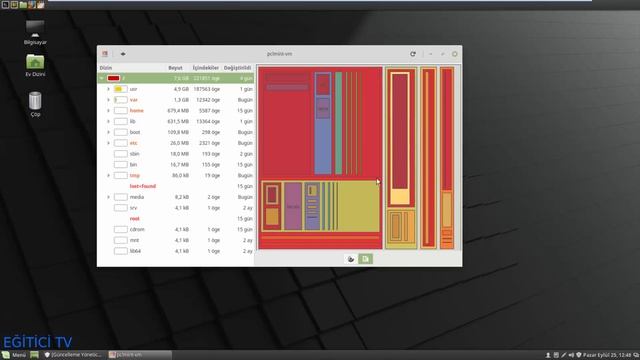The width and height of the screenshot is (640, 360).
Task: Click the green folder icon in the top panel
Action: (23, 4)
